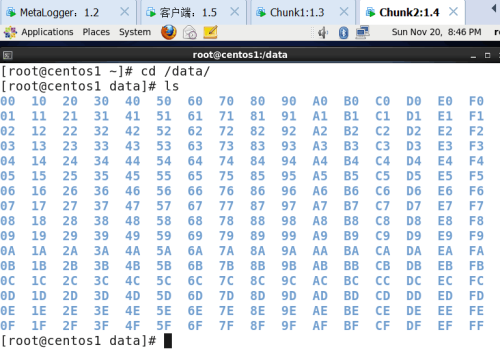This screenshot has width=500, height=360.
Task: Click directory entry 99
Action: (289, 236)
